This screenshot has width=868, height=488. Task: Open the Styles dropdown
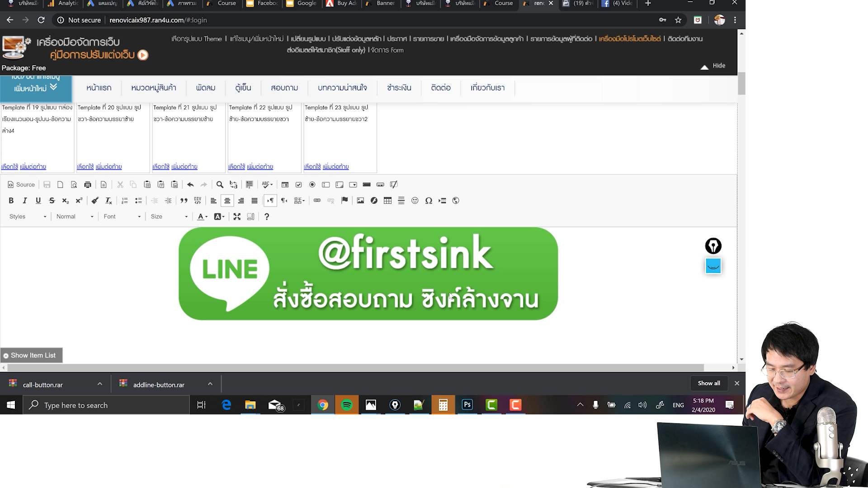[28, 217]
